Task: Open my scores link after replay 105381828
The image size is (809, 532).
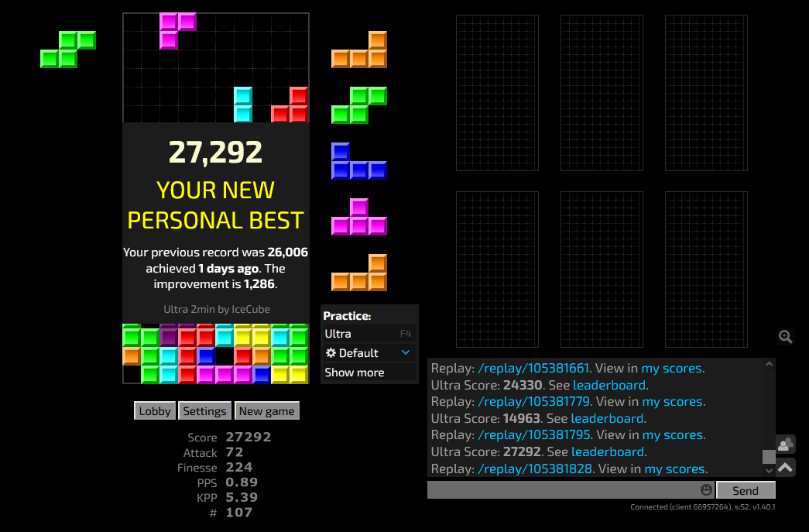Action: [x=675, y=469]
